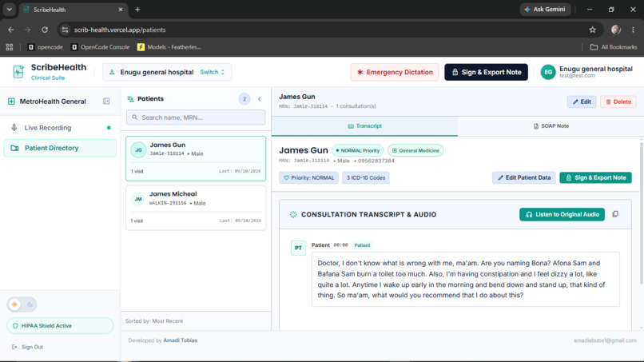Toggle dark mode with the moon icon
The image size is (644, 362).
pyautogui.click(x=30, y=304)
